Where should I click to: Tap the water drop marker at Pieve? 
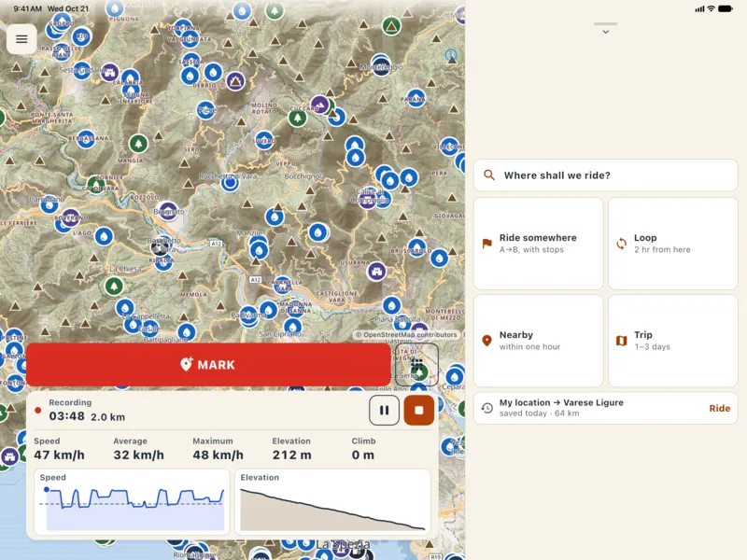pyautogui.click(x=206, y=110)
